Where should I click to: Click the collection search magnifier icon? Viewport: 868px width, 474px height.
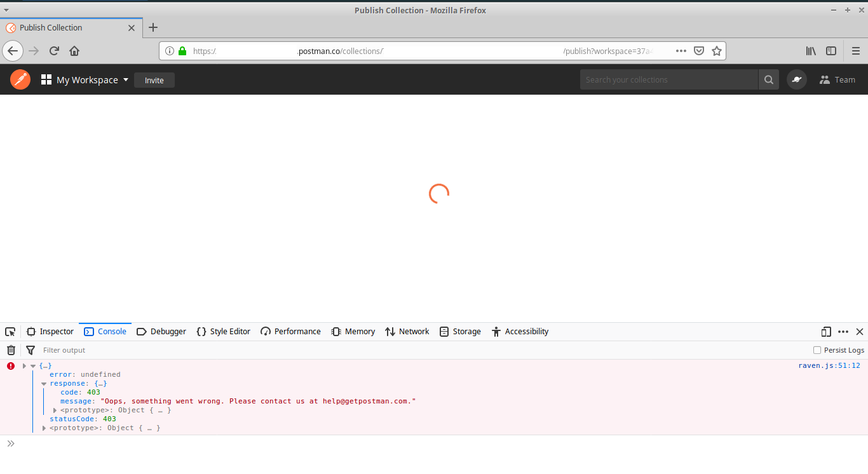click(768, 79)
